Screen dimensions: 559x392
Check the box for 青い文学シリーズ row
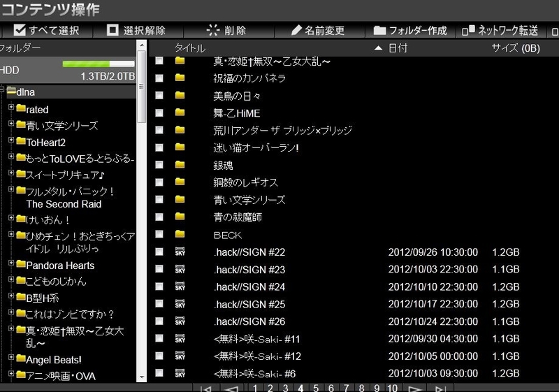click(159, 200)
